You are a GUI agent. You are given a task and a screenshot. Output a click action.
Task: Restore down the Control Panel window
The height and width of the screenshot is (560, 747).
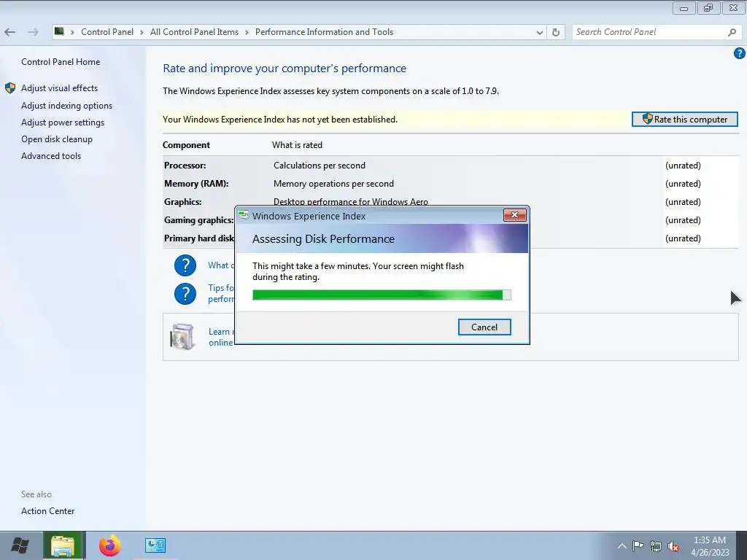709,7
